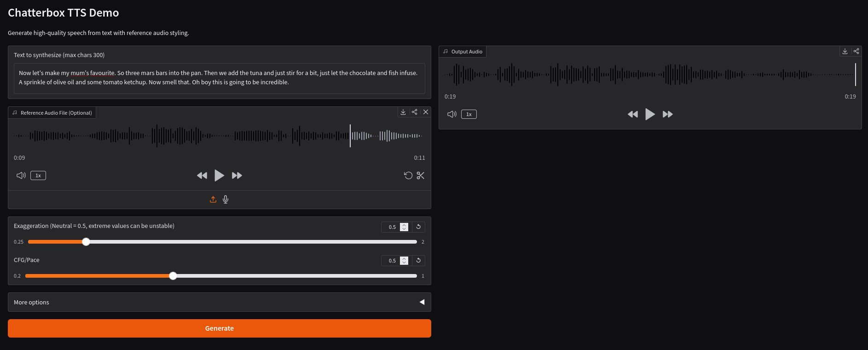Play the reference audio
The width and height of the screenshot is (868, 350).
[x=219, y=175]
